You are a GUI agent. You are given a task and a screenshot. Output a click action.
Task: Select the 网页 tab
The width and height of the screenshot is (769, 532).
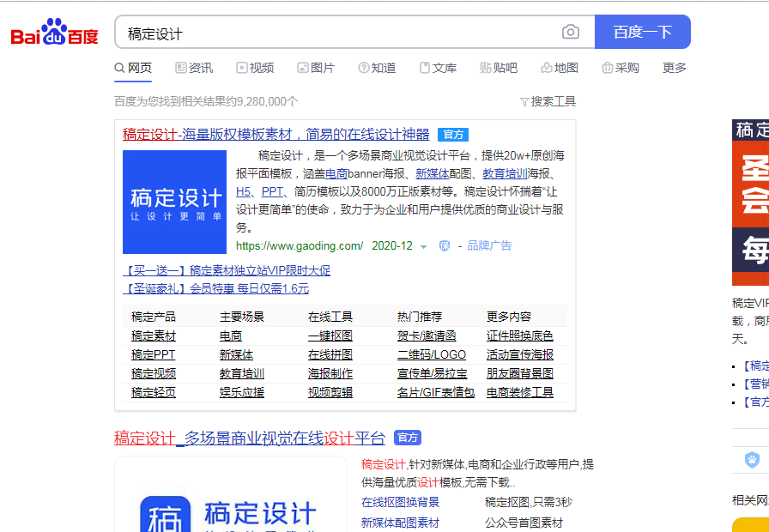(133, 68)
